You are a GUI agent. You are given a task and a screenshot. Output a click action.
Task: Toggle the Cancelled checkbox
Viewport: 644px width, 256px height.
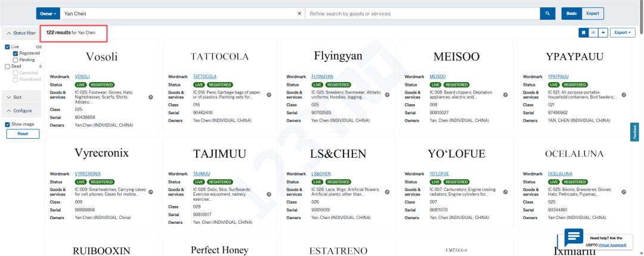(x=15, y=73)
